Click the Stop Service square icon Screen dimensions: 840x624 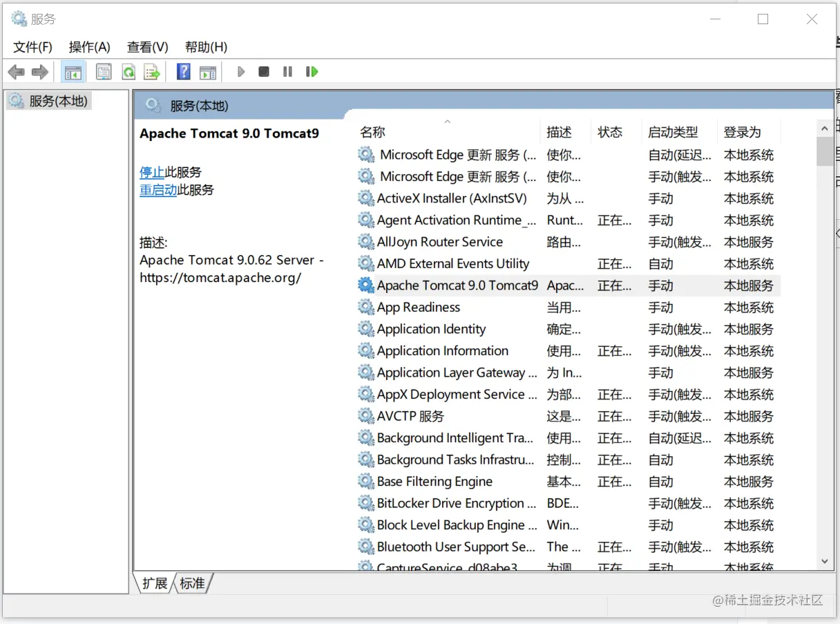264,71
